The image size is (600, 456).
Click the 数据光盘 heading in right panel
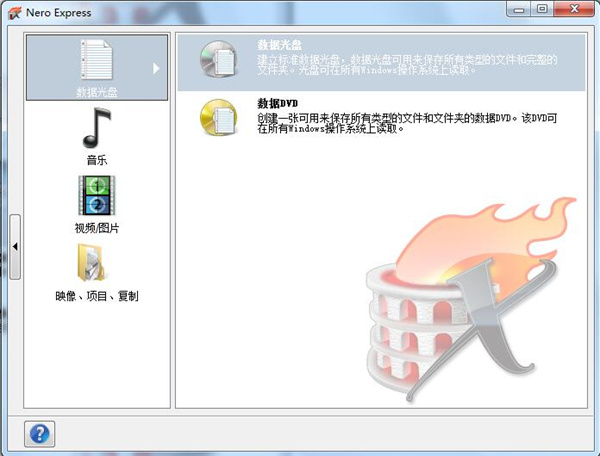point(279,46)
